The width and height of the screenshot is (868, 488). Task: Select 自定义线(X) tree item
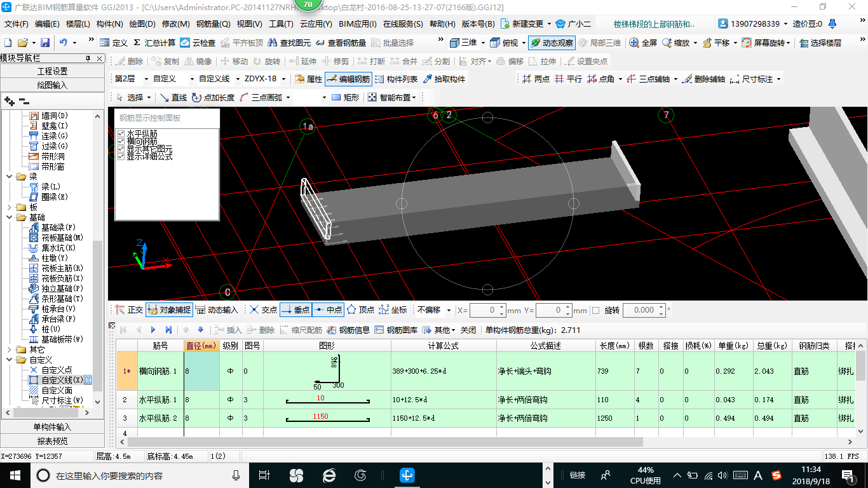tap(62, 380)
